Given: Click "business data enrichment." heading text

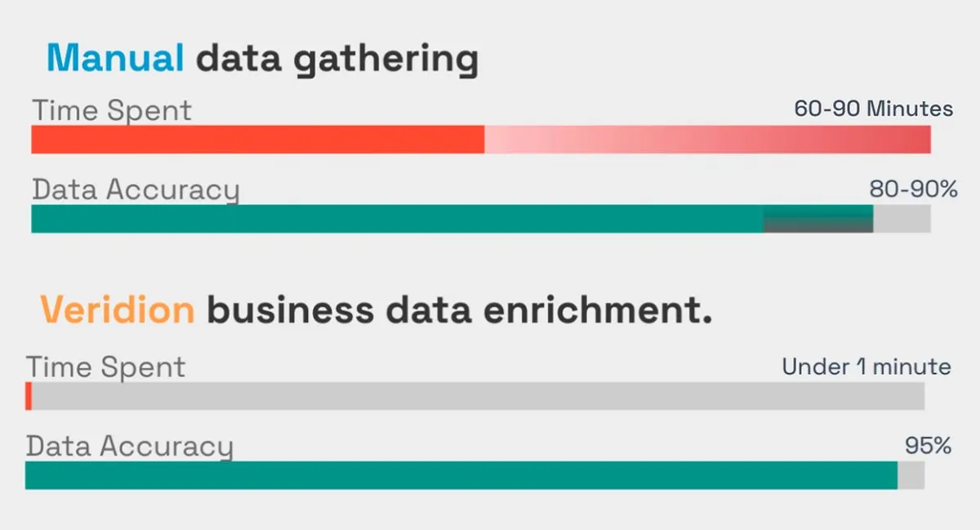Looking at the screenshot, I should click(x=459, y=310).
